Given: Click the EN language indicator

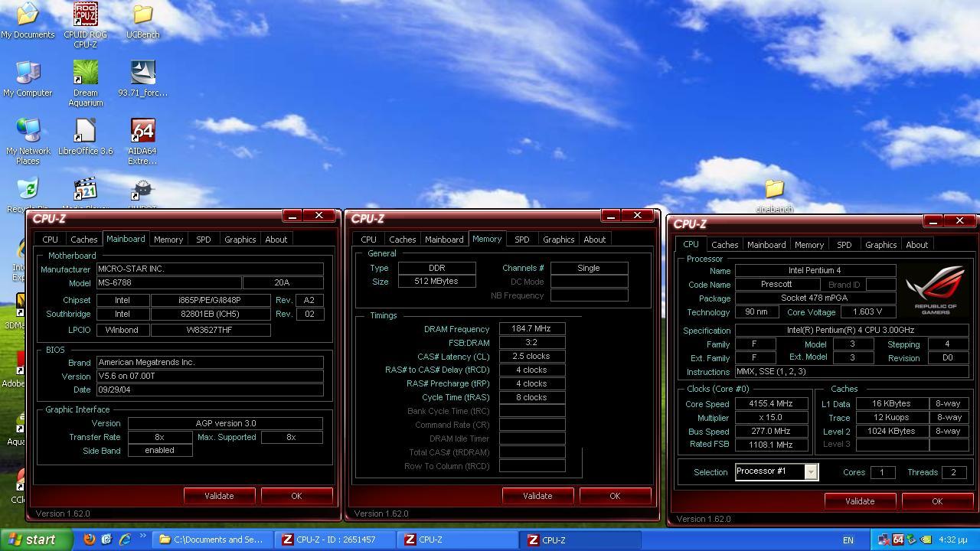Looking at the screenshot, I should pos(848,540).
